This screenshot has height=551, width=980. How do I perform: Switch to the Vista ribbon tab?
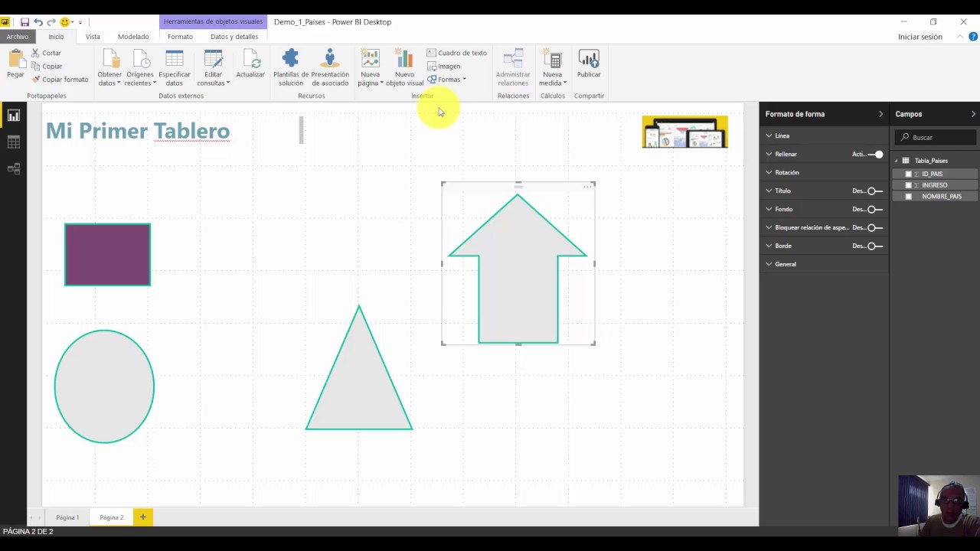[x=93, y=37]
